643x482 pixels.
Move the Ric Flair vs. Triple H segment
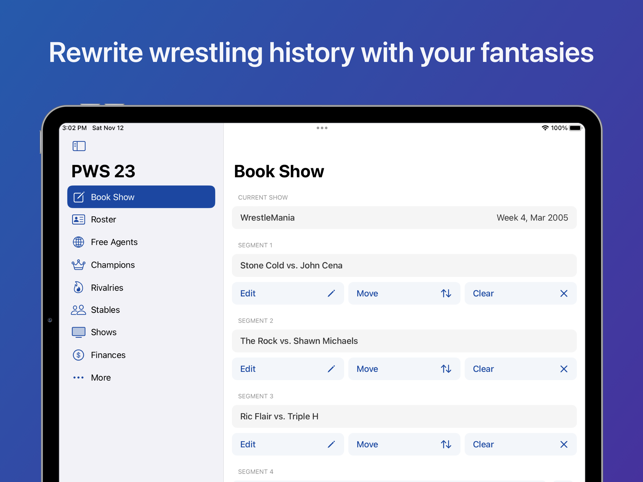point(404,444)
